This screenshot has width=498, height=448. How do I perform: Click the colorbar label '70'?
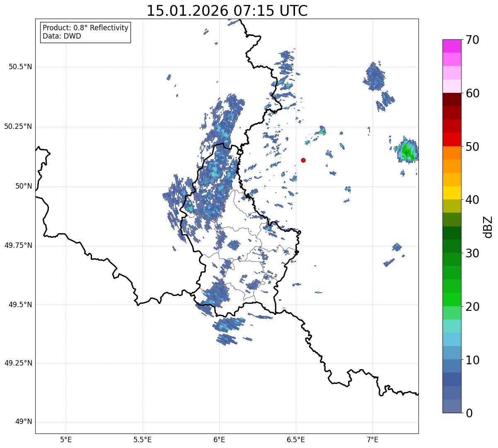tap(473, 40)
